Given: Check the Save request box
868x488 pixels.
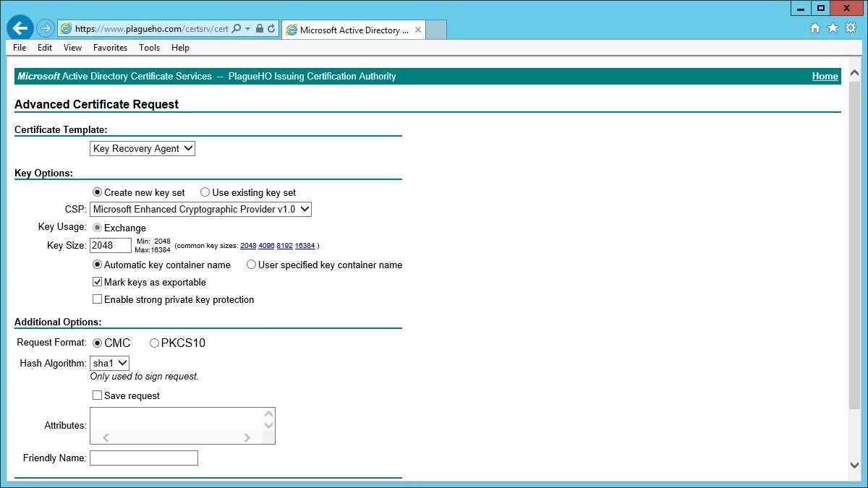Looking at the screenshot, I should click(x=98, y=395).
